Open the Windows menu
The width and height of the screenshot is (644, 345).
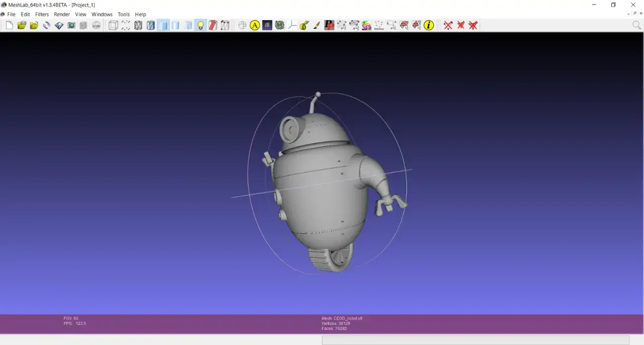click(x=102, y=15)
